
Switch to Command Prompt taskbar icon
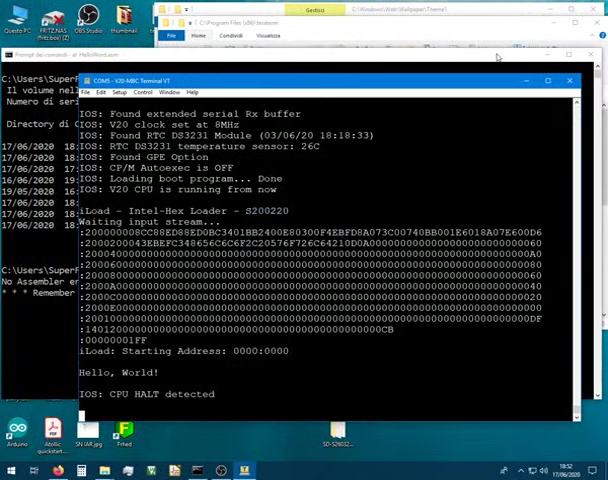pos(198,470)
